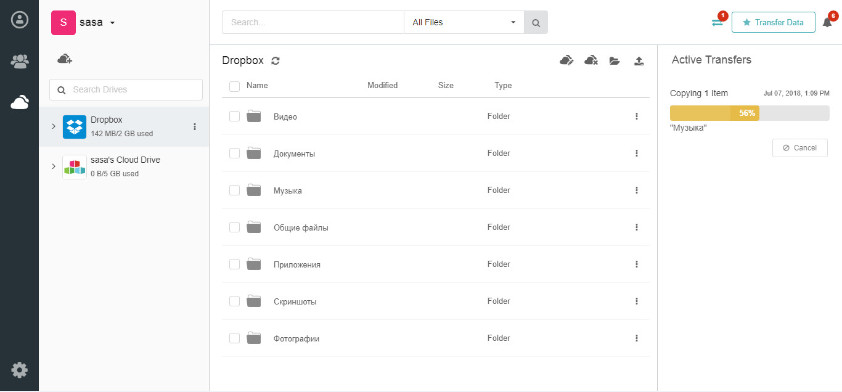Expand sasa's Cloud Drive tree chevron
The width and height of the screenshot is (842, 392).
click(x=53, y=166)
